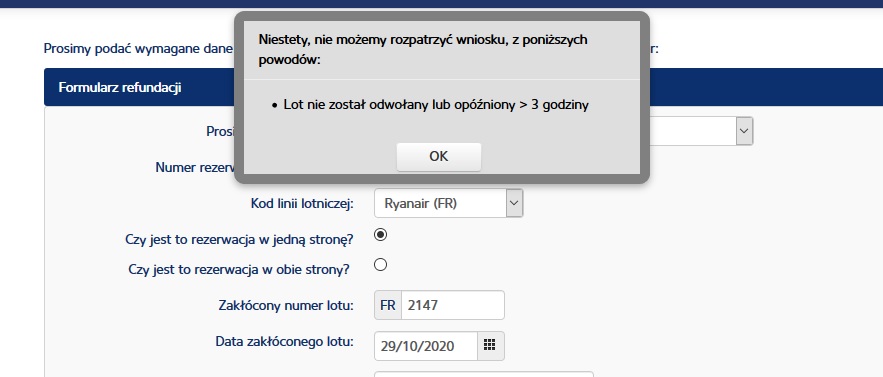The height and width of the screenshot is (377, 883).
Task: Click 'Lot nie został odwołany' reason text
Action: tap(436, 105)
